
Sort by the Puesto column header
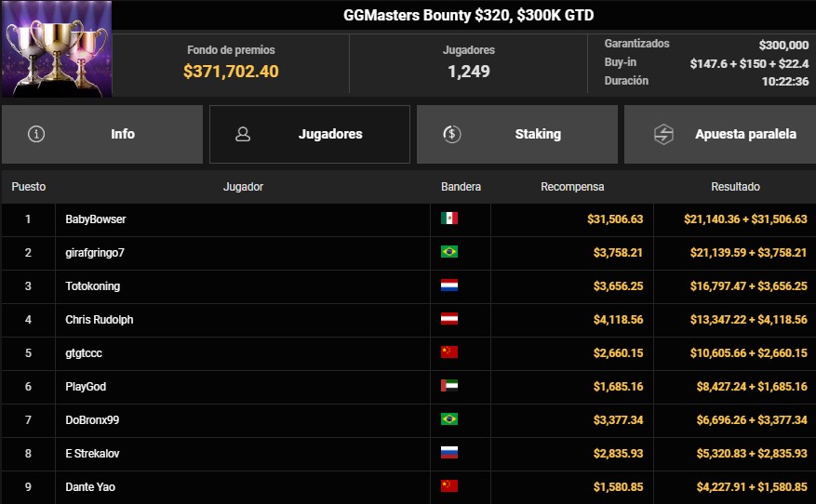(28, 187)
